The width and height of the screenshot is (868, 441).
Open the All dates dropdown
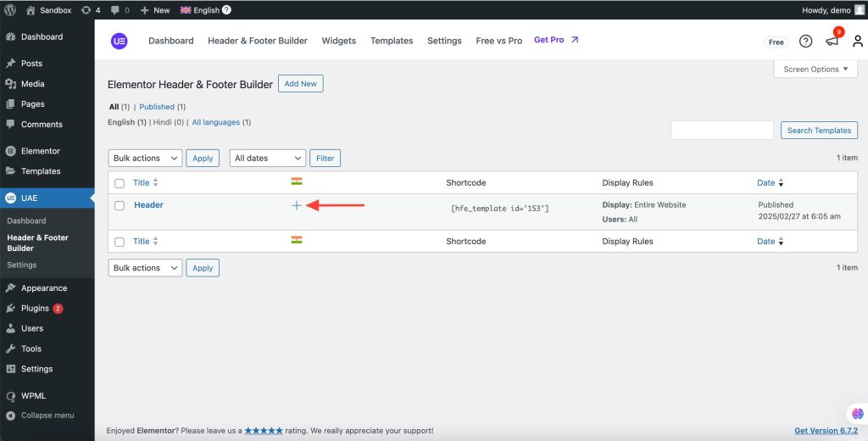(268, 158)
